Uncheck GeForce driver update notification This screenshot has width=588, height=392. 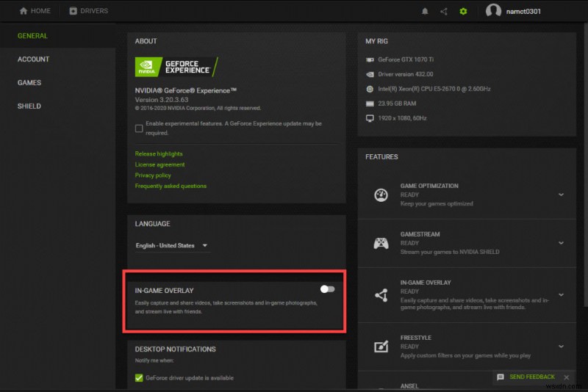pos(139,378)
